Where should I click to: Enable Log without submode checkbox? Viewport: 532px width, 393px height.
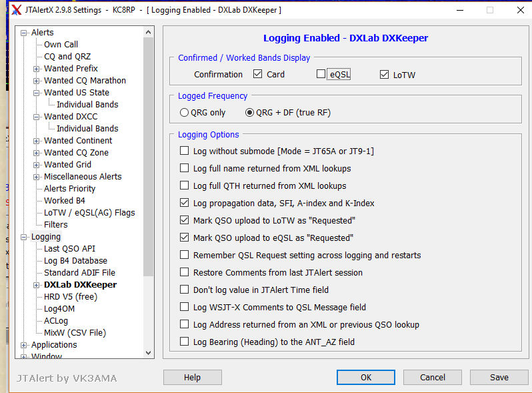click(x=184, y=151)
